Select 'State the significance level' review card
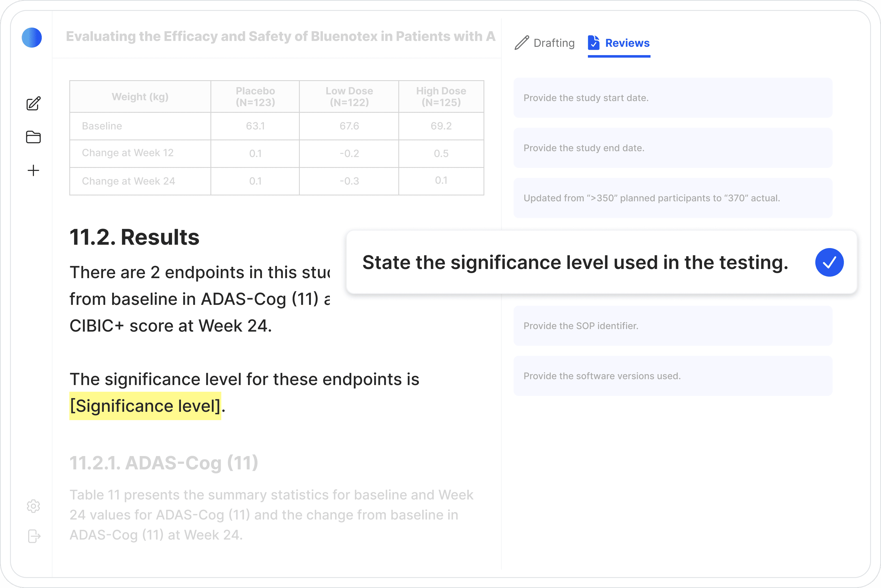This screenshot has height=588, width=881. [602, 262]
